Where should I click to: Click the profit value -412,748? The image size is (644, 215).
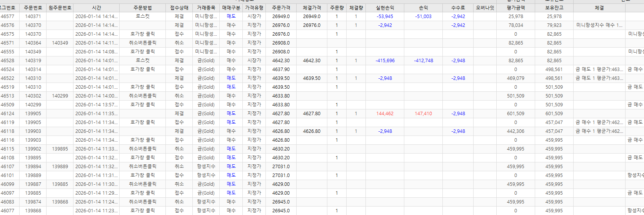click(x=424, y=61)
